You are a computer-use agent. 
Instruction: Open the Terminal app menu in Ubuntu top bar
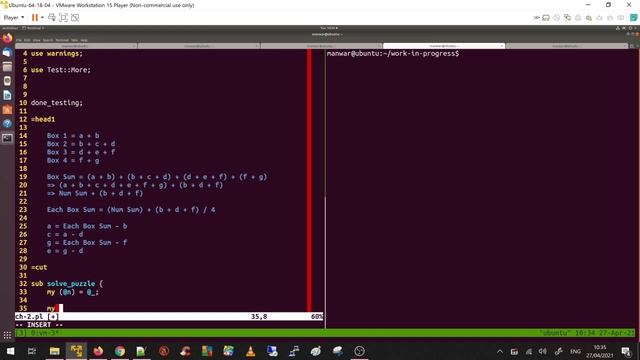(x=33, y=28)
